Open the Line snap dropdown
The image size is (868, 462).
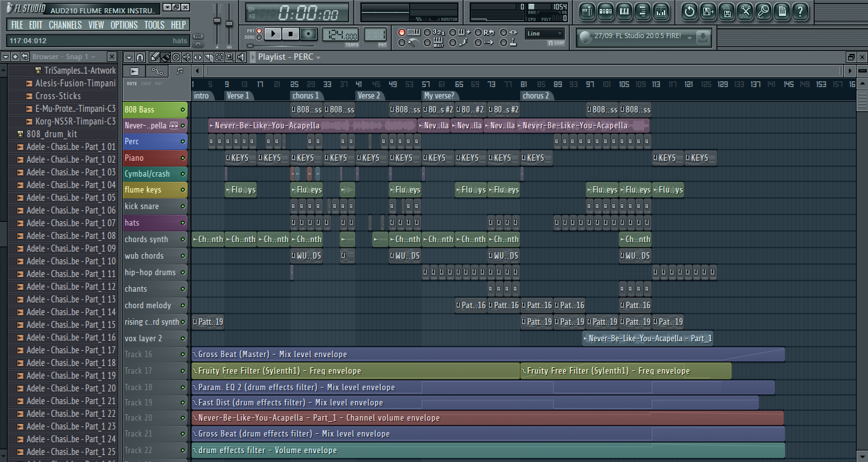pos(545,34)
